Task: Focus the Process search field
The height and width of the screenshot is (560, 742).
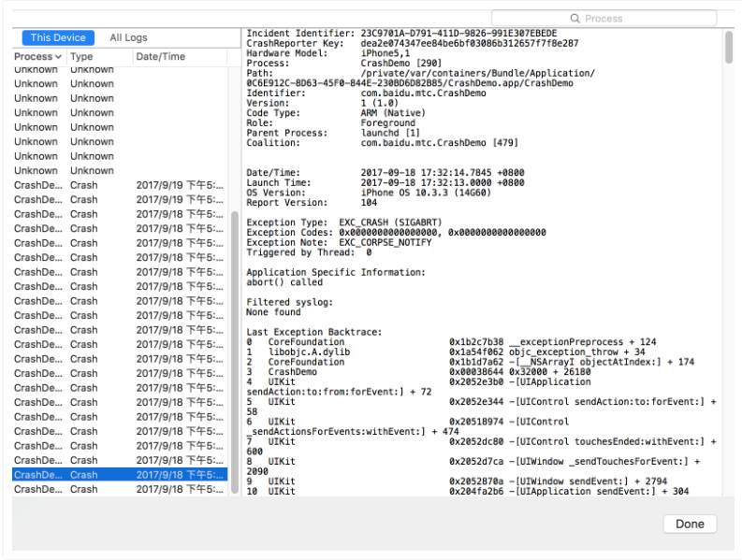Action: click(604, 18)
